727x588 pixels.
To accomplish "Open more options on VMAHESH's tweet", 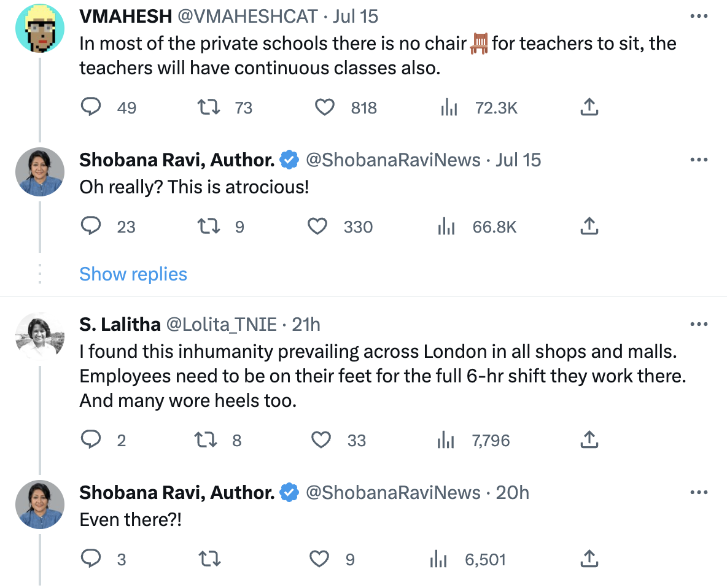I will (x=699, y=16).
